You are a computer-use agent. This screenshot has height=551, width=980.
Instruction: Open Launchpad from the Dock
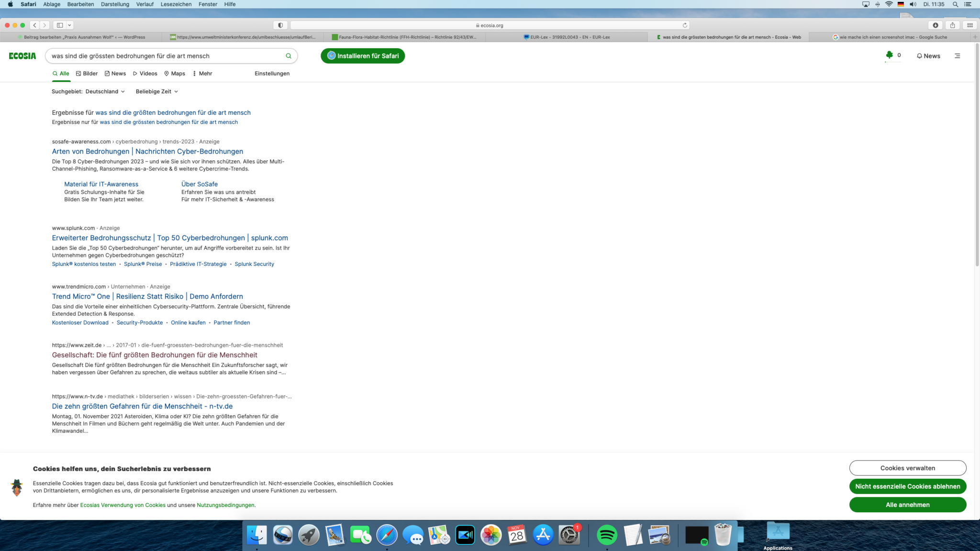[x=309, y=535]
